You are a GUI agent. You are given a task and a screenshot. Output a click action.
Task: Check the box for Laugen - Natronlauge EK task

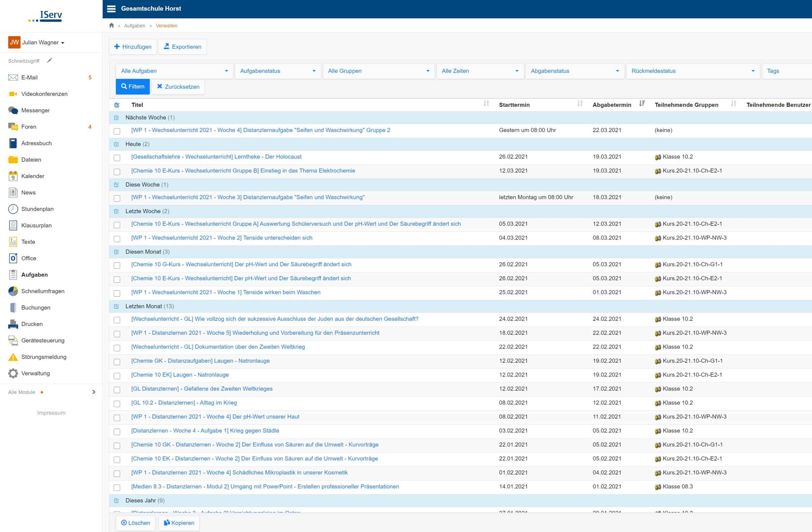[x=117, y=376]
